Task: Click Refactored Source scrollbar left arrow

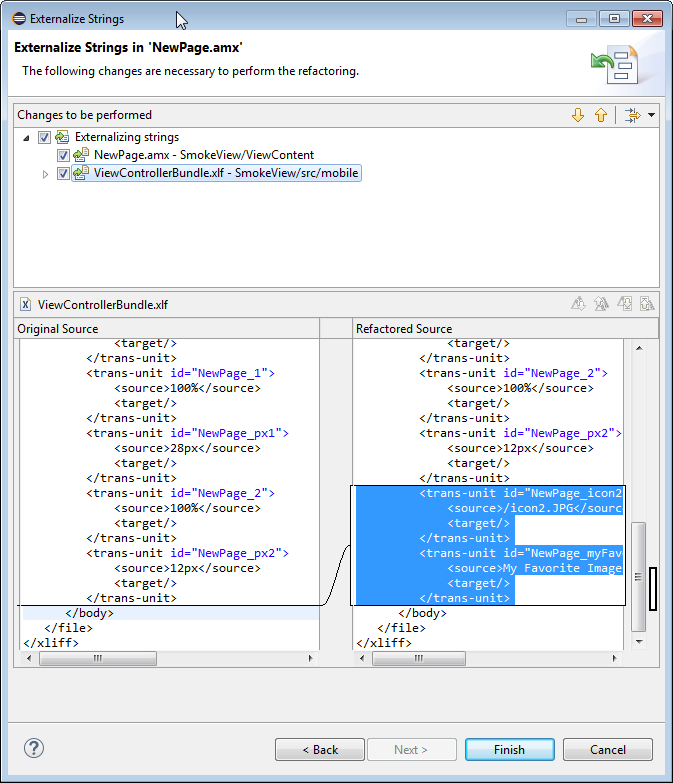Action: [x=362, y=658]
